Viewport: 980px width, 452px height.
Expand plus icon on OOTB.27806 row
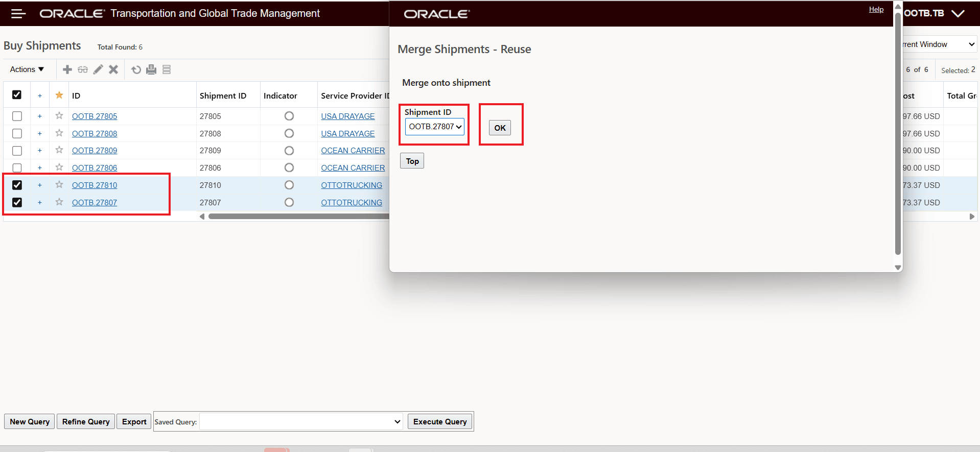40,168
